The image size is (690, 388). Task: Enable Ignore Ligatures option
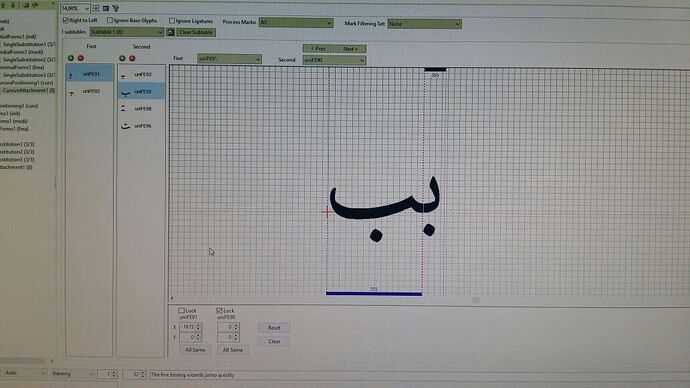[x=172, y=21]
